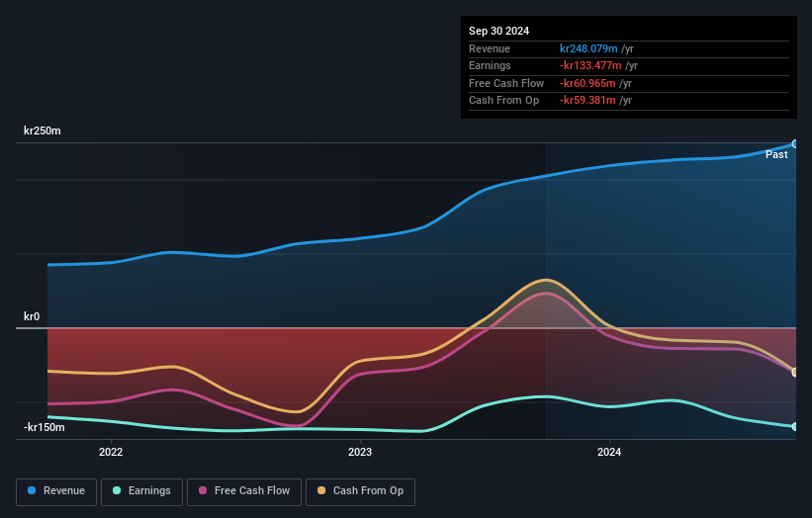Image resolution: width=812 pixels, height=518 pixels.
Task: Click the -kr150m axis label
Action: (45, 427)
